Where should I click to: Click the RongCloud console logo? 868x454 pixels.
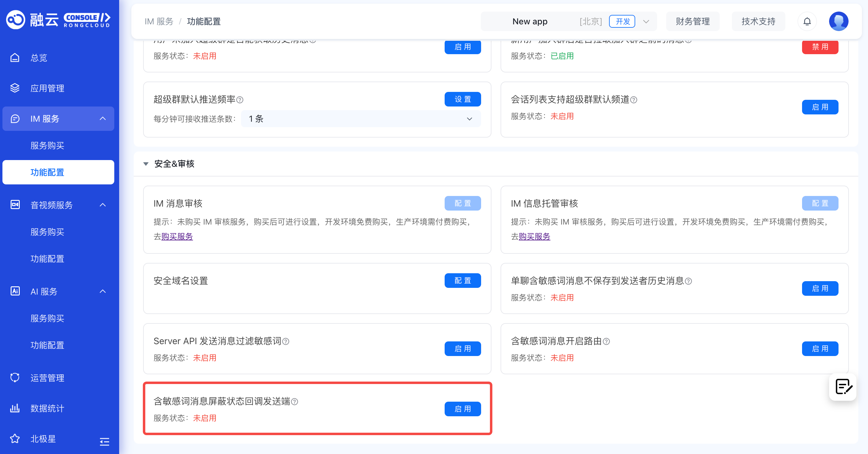(x=58, y=19)
